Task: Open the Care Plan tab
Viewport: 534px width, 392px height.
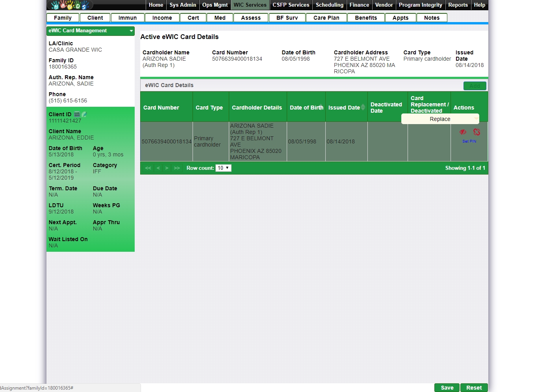Action: [x=326, y=18]
